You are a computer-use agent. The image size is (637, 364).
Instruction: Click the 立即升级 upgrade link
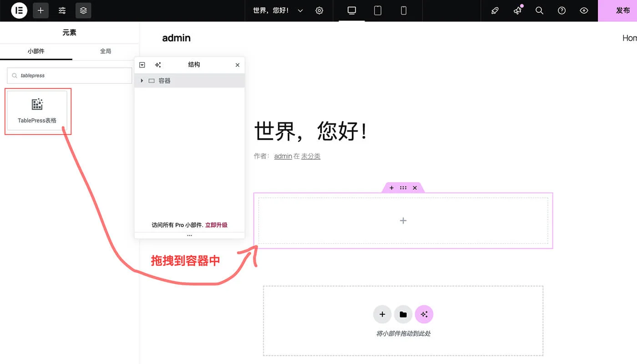pos(217,225)
